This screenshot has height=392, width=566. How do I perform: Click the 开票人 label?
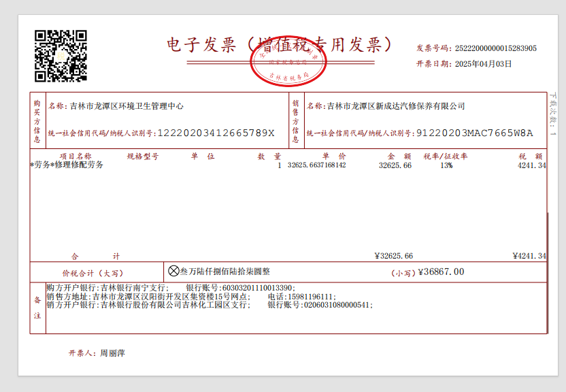click(81, 353)
